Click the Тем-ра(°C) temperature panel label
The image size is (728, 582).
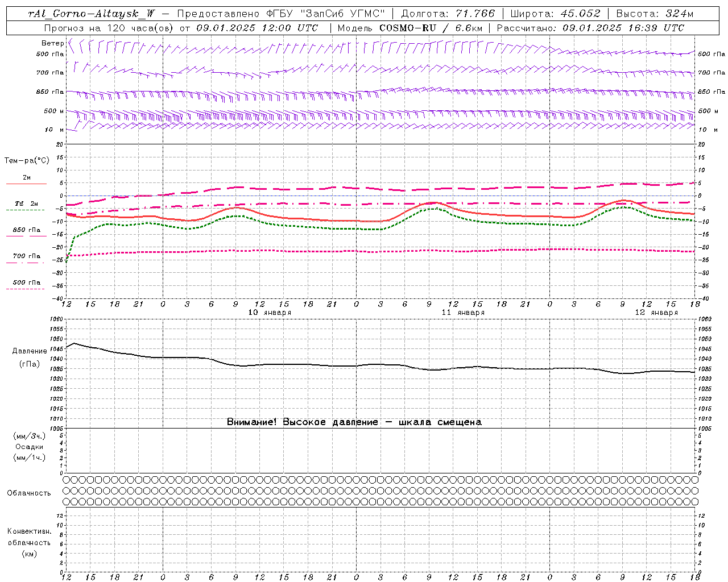pyautogui.click(x=27, y=161)
